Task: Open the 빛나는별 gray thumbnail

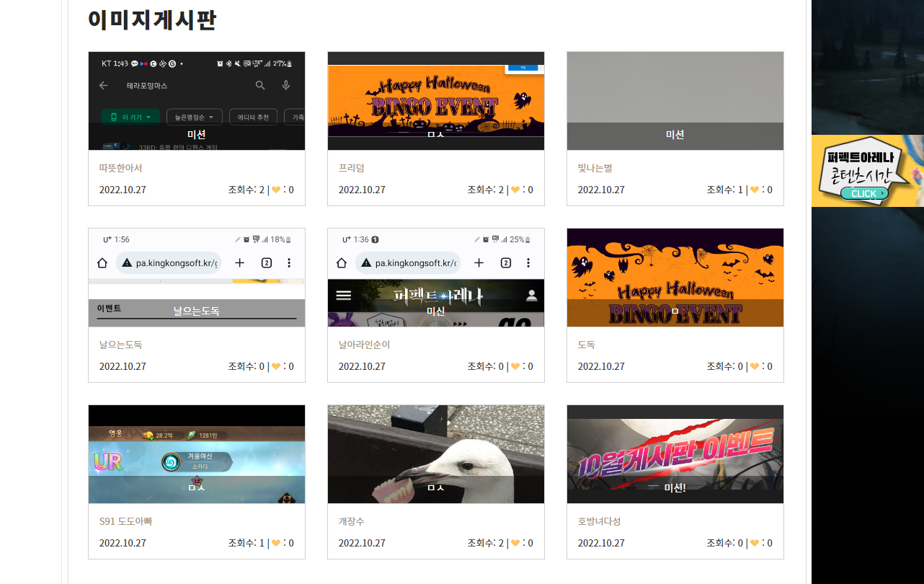Action: 675,101
